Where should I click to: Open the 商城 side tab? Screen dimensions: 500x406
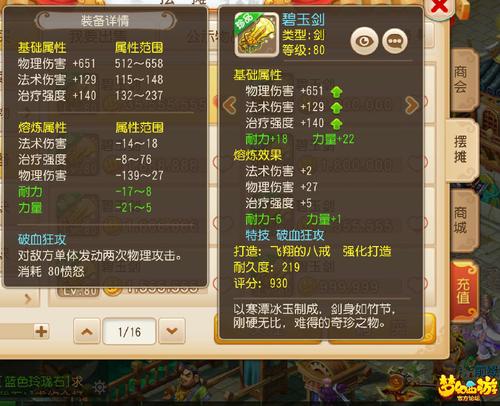pyautogui.click(x=463, y=220)
